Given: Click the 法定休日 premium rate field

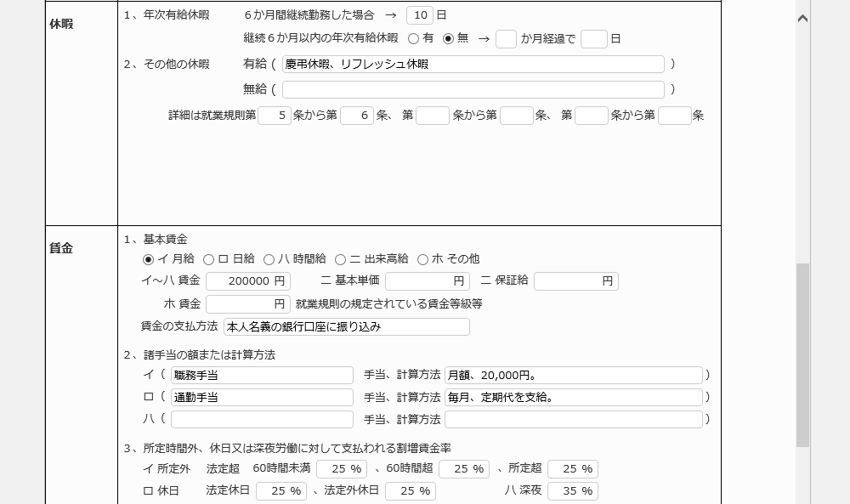Looking at the screenshot, I should (x=281, y=491).
